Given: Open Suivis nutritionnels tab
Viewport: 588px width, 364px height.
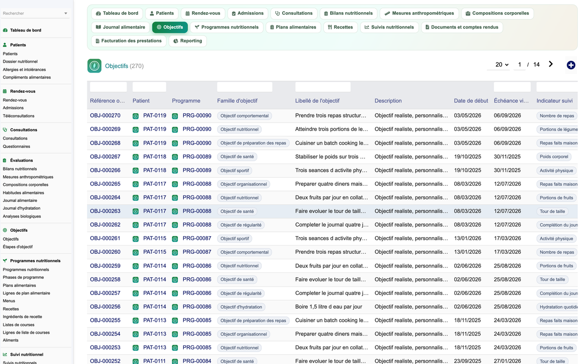Looking at the screenshot, I should point(389,27).
